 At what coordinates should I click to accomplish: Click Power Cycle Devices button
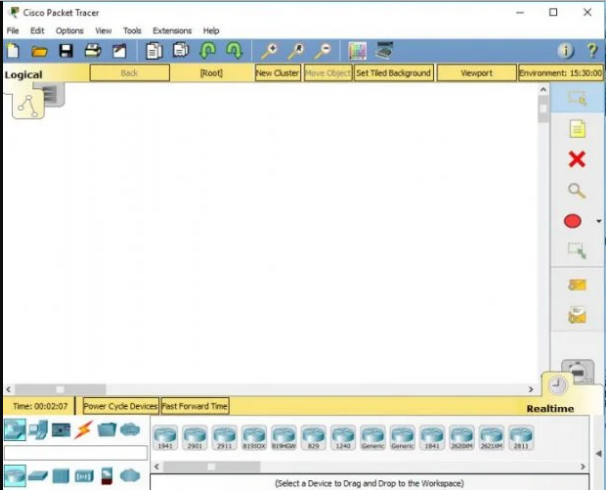[x=121, y=406]
